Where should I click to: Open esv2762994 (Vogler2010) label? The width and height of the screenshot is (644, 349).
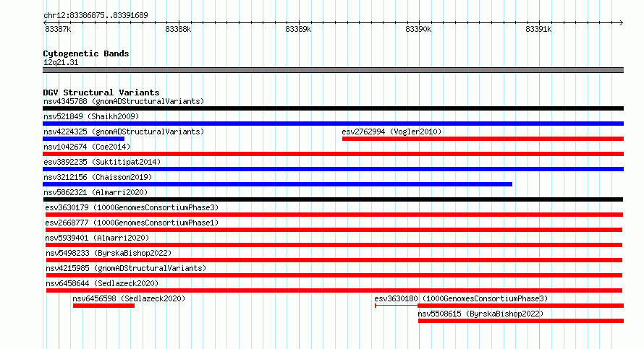point(391,132)
